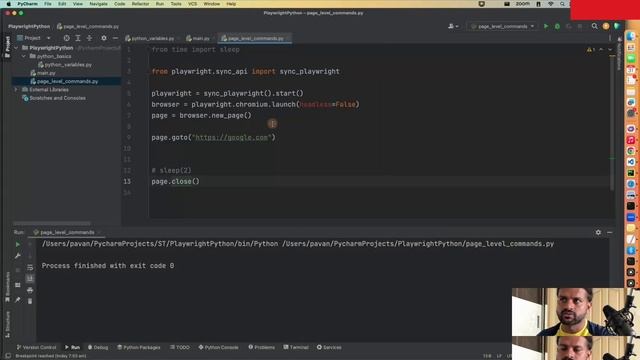The height and width of the screenshot is (360, 640).
Task: Open the TODO tool window
Action: pos(180,347)
